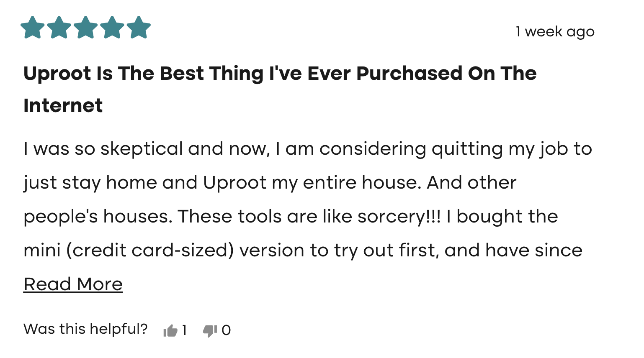
Task: Click the second rating star
Action: pyautogui.click(x=59, y=28)
